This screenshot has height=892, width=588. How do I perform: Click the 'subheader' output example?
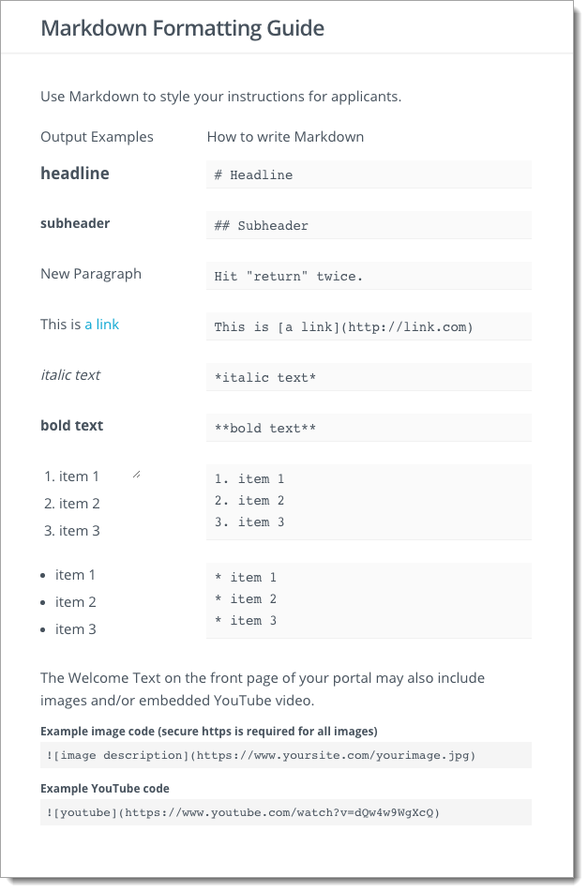click(75, 223)
